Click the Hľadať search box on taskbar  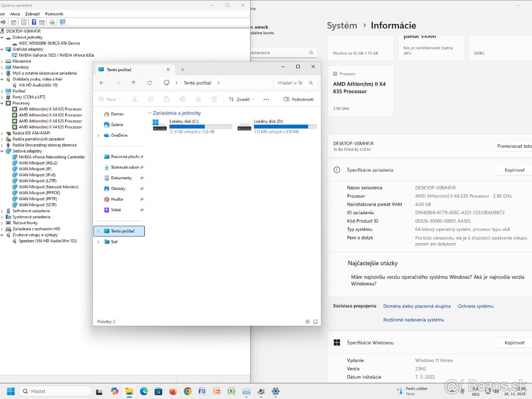coord(56,391)
